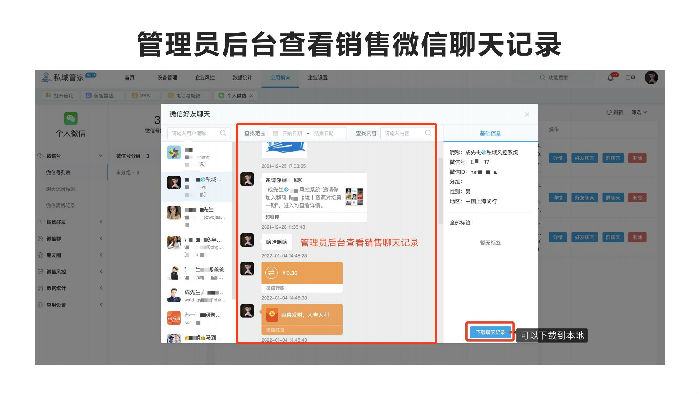700x393 pixels.
Task: Click the small header icon between bell and avatar
Action: tap(630, 77)
